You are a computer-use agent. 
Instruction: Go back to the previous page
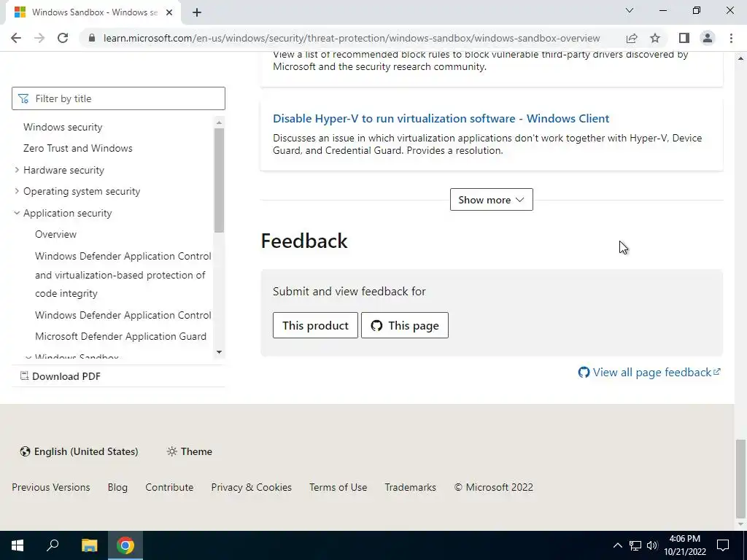[x=16, y=38]
